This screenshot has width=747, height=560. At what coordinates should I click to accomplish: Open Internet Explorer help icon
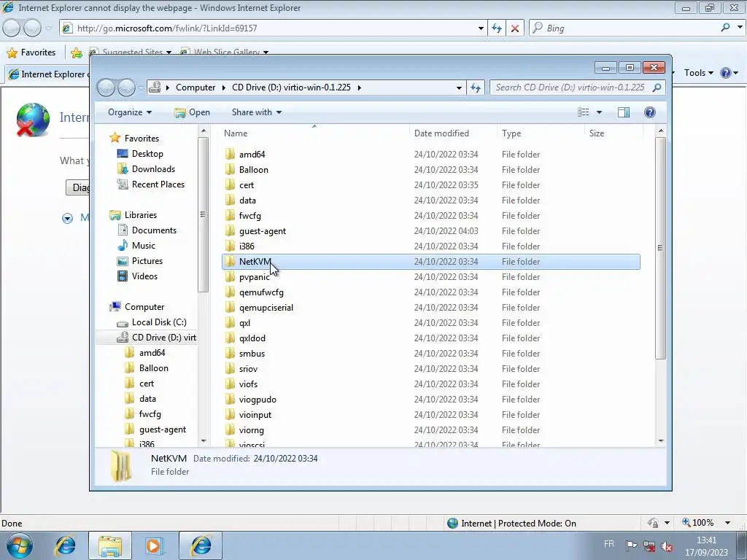(x=726, y=73)
